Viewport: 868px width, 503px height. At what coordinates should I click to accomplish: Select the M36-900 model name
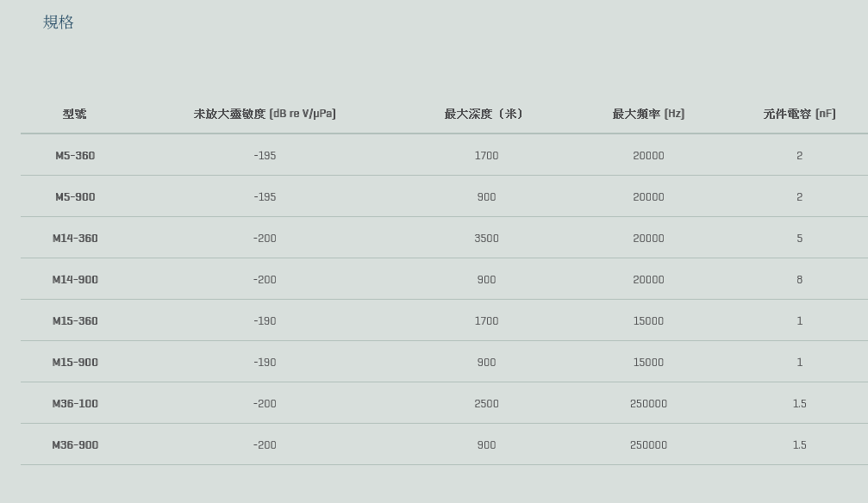(x=75, y=445)
